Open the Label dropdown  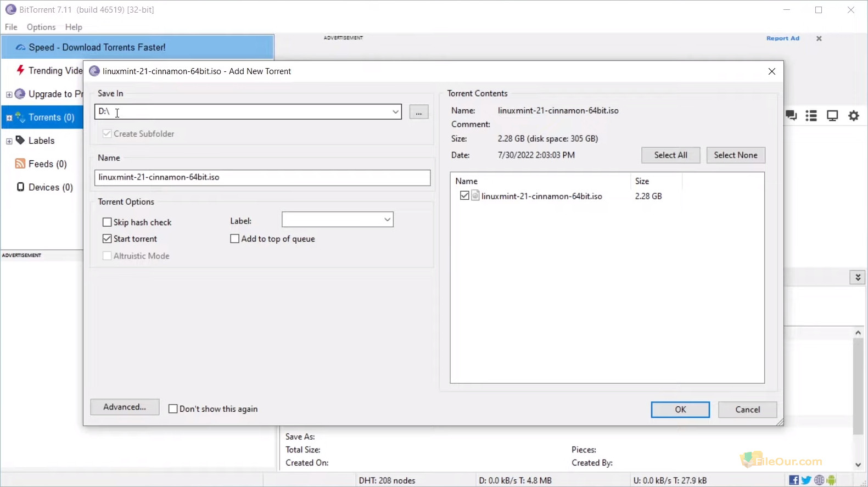[387, 220]
